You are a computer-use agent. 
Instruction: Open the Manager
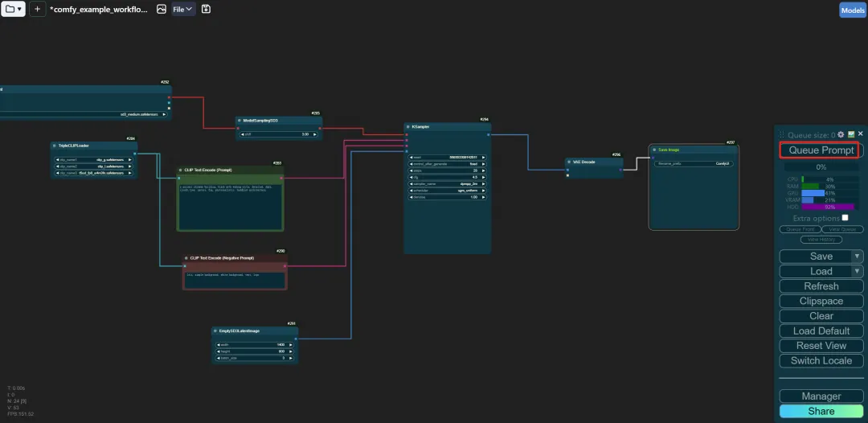click(x=821, y=396)
